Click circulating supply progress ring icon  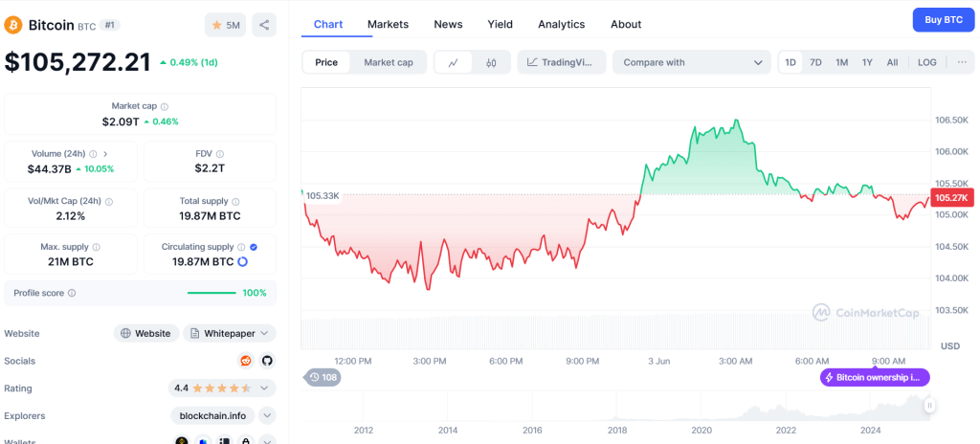(x=242, y=261)
